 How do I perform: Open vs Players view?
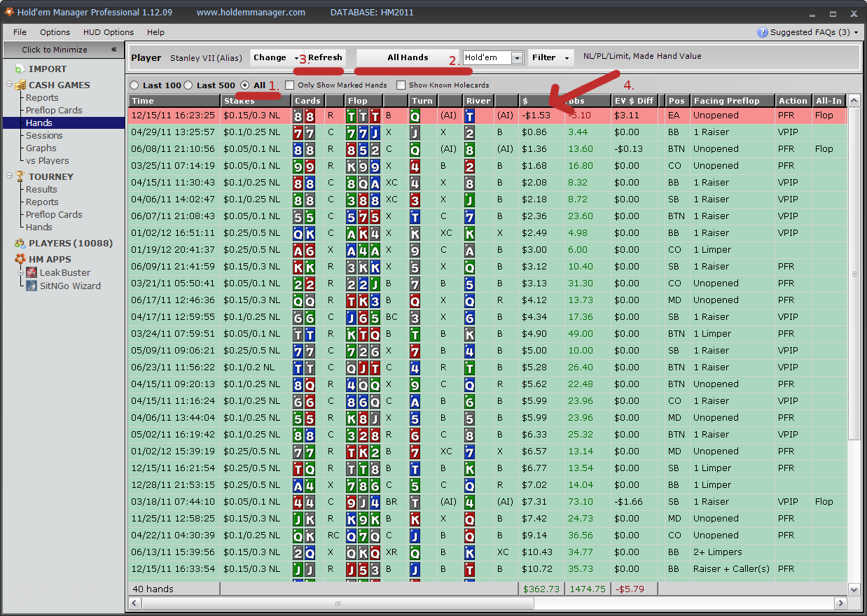[48, 160]
